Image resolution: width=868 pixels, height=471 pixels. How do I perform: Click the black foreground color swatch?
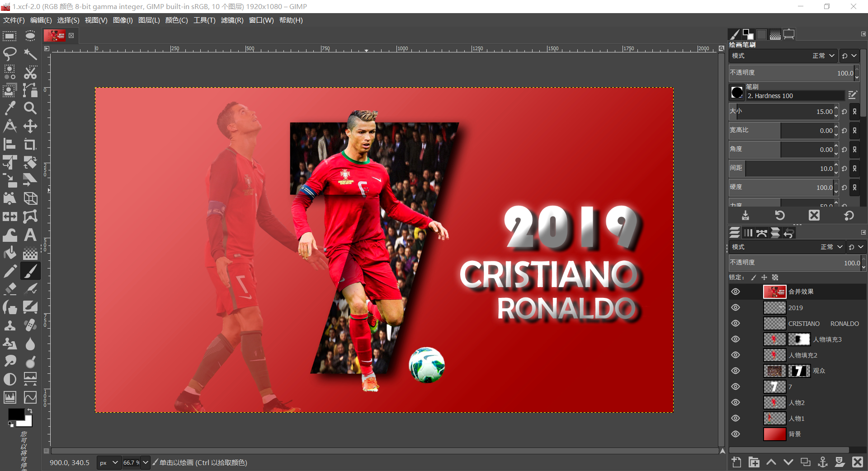16,414
